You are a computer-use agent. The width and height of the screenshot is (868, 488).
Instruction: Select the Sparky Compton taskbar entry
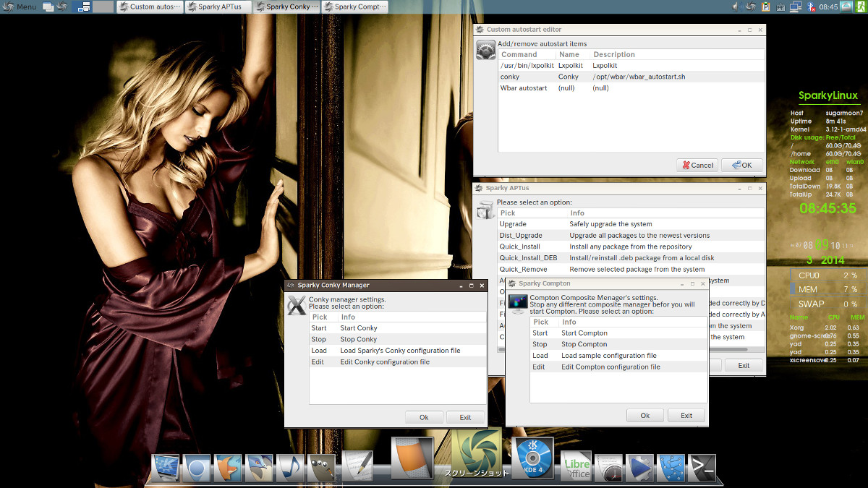tap(354, 7)
